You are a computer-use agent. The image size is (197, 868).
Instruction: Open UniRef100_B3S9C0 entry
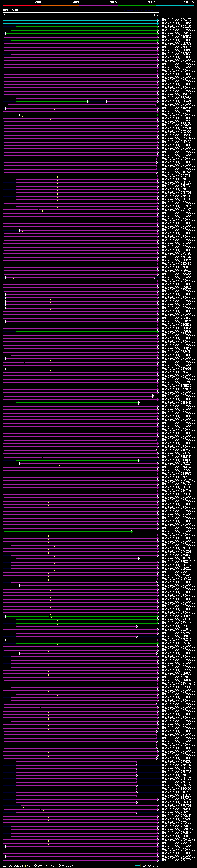click(177, 799)
